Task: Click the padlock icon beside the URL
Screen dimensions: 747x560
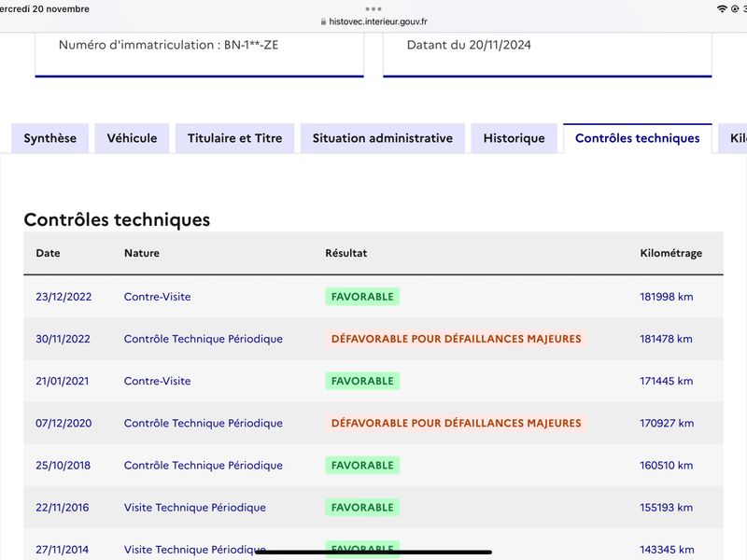Action: coord(323,21)
